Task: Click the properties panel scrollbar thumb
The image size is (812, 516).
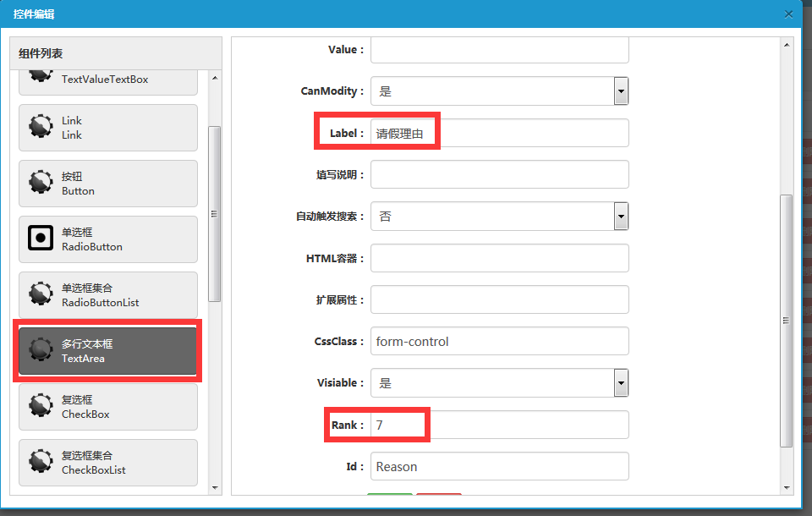Action: 786,321
